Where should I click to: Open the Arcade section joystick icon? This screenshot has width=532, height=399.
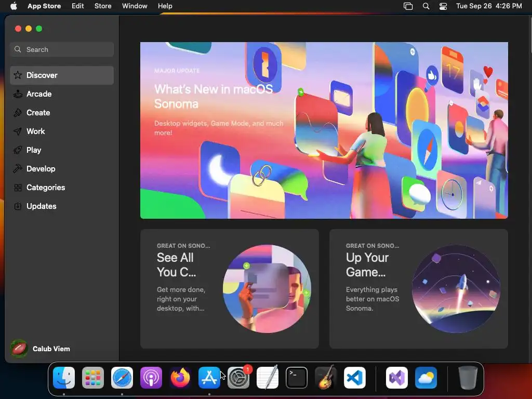click(x=18, y=94)
